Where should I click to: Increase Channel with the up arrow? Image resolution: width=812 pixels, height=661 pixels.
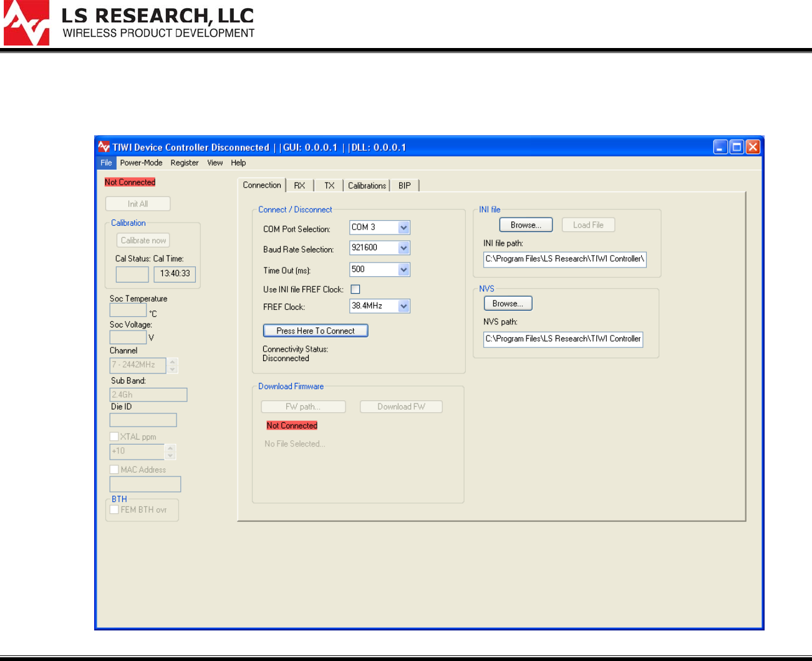(173, 362)
